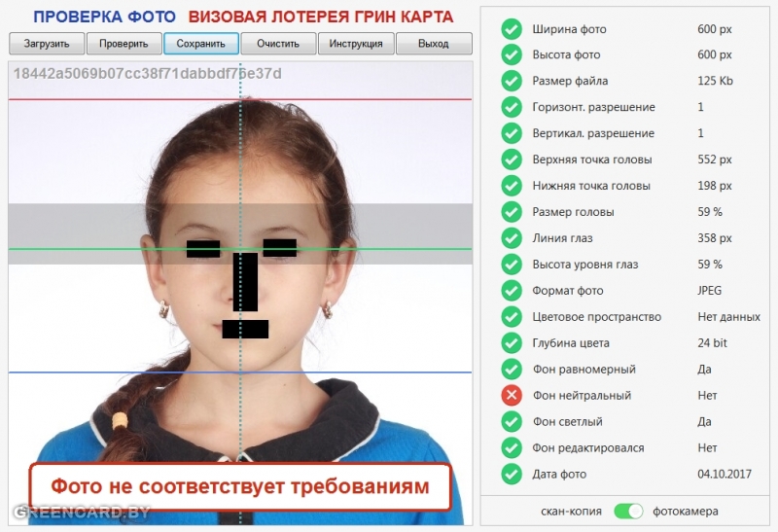Click the check icon beside Дата фото

(x=512, y=474)
